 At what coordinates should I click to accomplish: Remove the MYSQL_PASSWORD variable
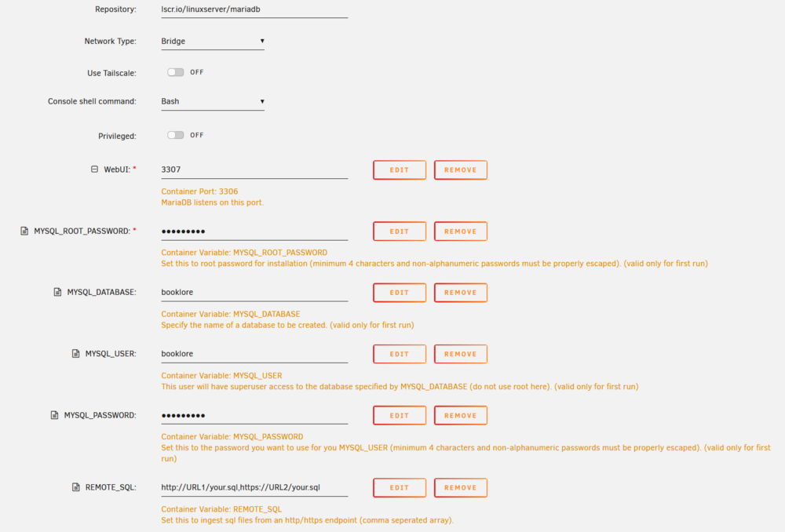pyautogui.click(x=461, y=415)
